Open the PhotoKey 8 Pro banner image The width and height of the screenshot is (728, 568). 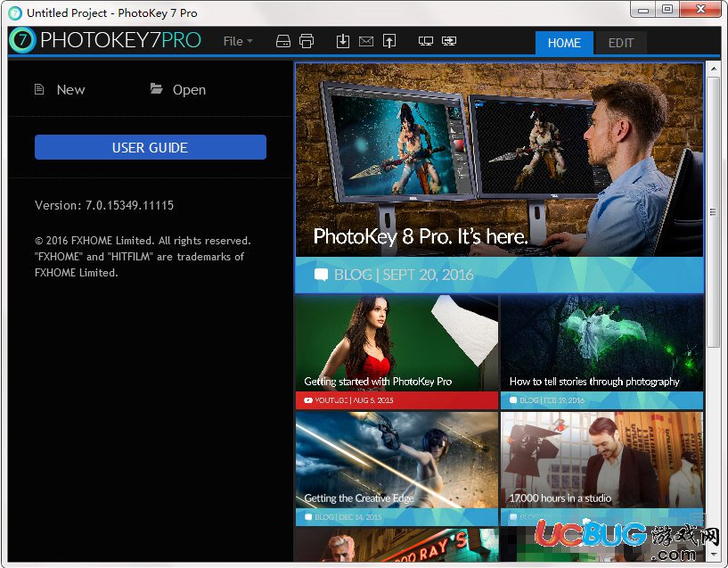500,160
